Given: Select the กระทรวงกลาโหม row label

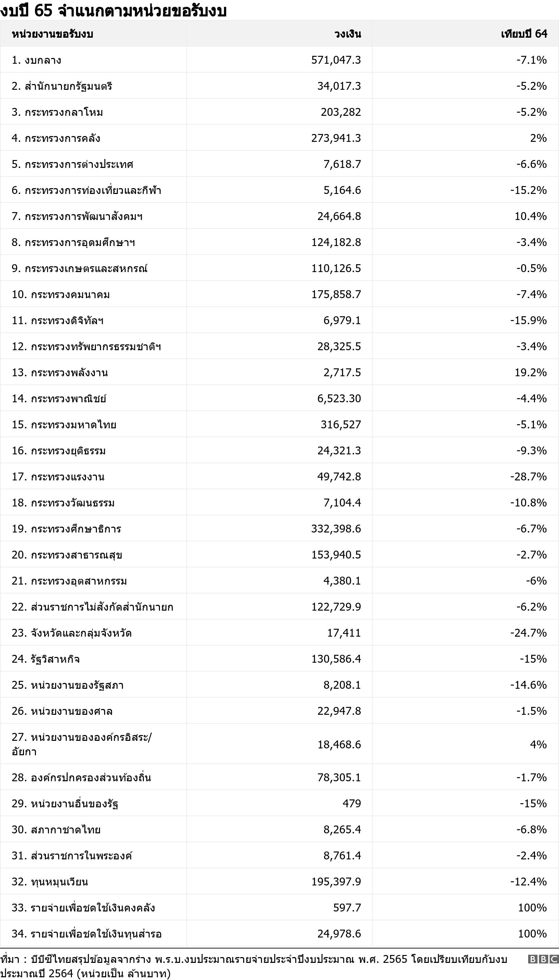Looking at the screenshot, I should pyautogui.click(x=57, y=112).
